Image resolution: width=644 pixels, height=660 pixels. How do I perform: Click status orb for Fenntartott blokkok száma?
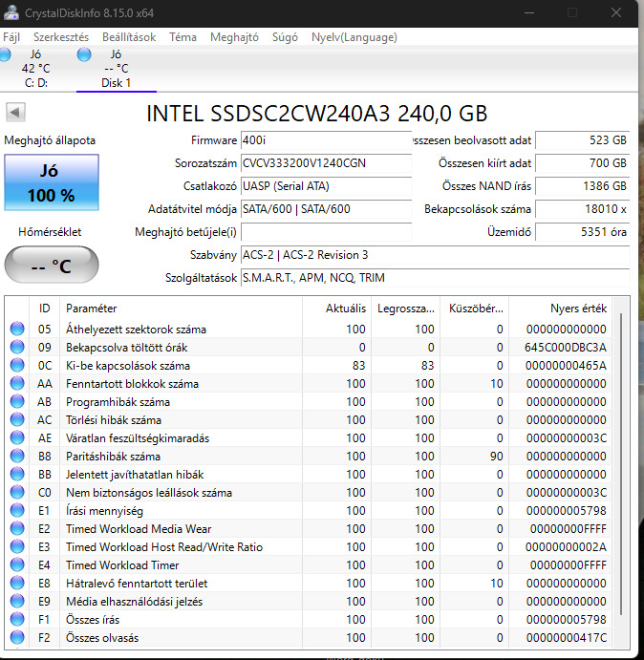click(17, 384)
